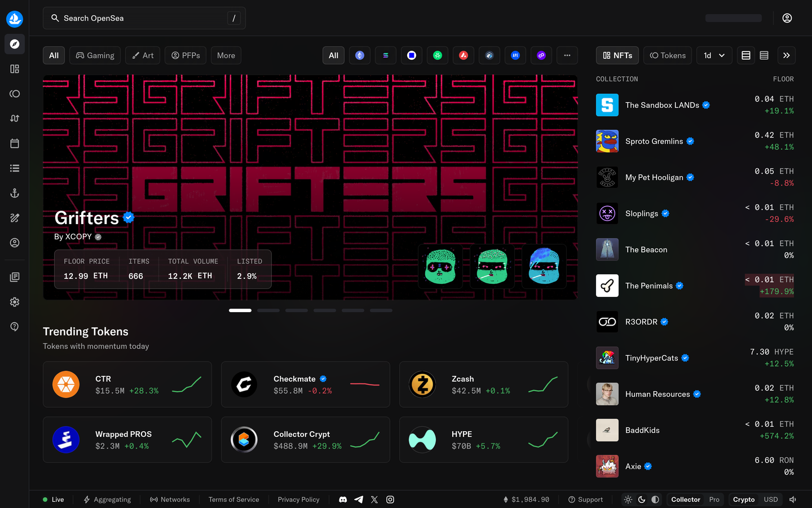Switch side panel to NFTs tab

point(617,55)
